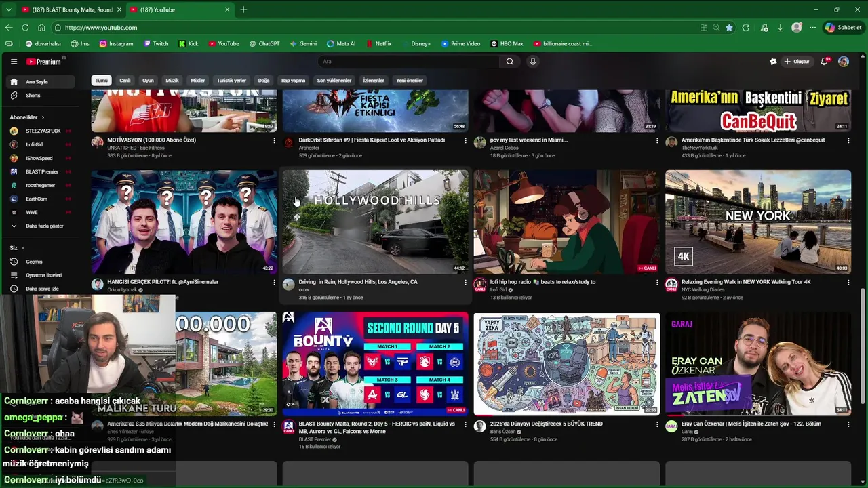
Task: Open HBO Max bookmark
Action: (x=507, y=44)
